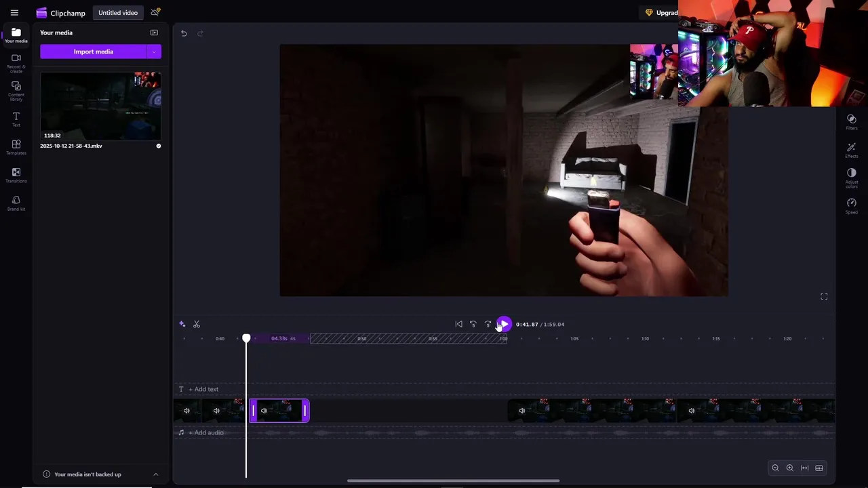The width and height of the screenshot is (868, 488).
Task: Click the 1:20 ruler mark
Action: coord(787,338)
